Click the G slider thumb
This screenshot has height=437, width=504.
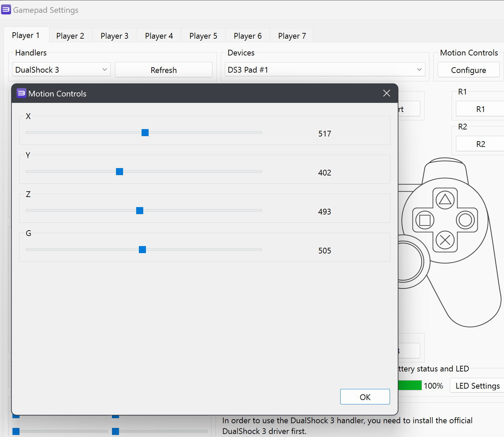pyautogui.click(x=142, y=249)
